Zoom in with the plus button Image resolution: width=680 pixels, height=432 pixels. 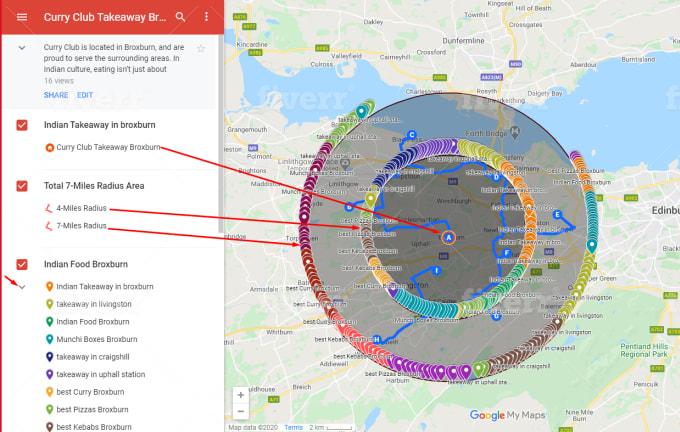click(241, 395)
